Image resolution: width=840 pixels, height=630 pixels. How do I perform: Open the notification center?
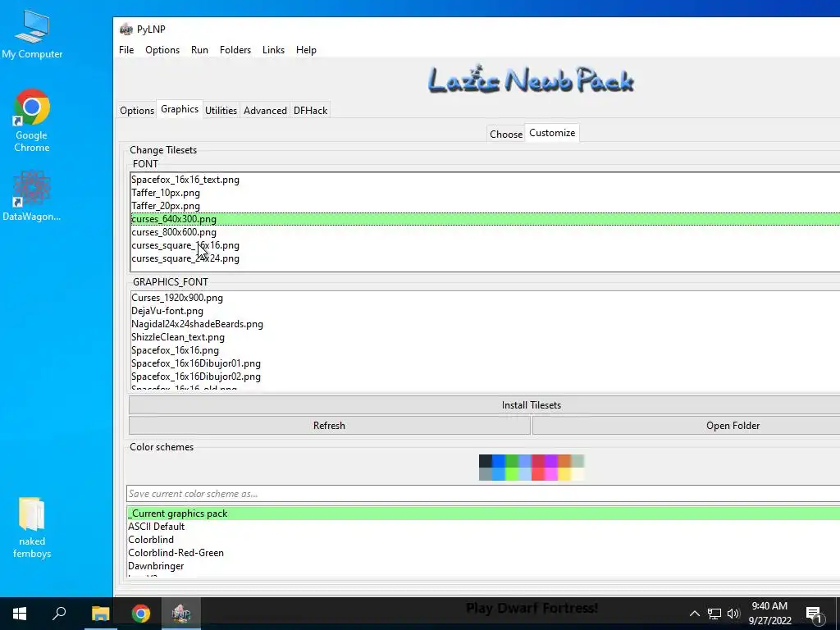pyautogui.click(x=815, y=614)
